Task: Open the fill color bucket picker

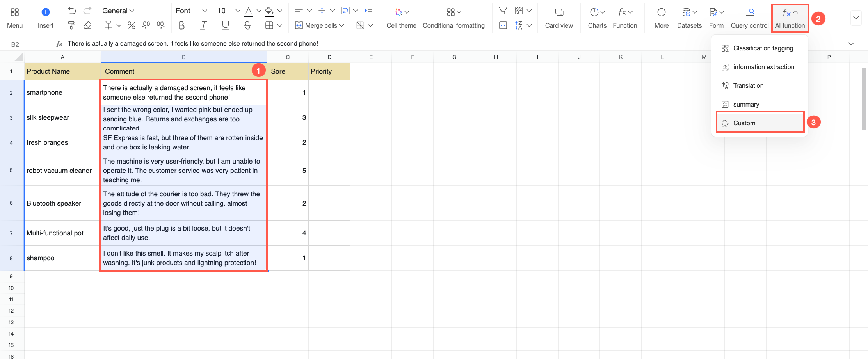Action: coord(269,11)
